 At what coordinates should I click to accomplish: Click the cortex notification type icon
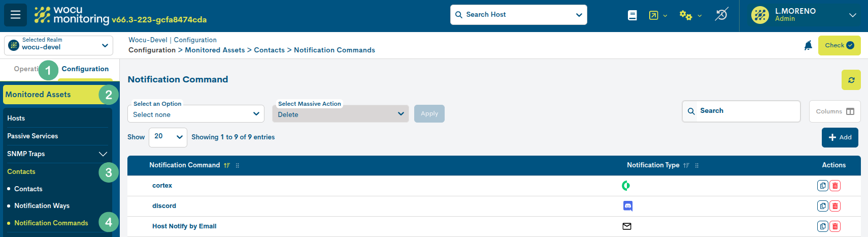tap(626, 186)
